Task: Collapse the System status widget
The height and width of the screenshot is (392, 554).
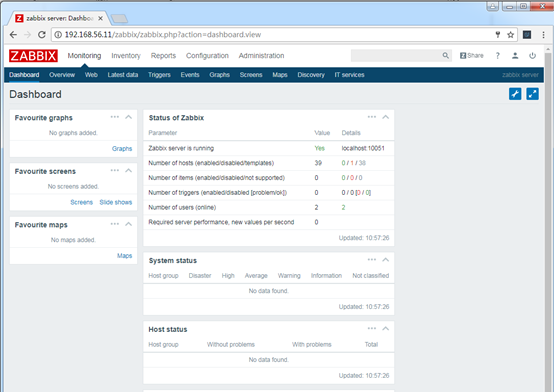Action: tap(385, 260)
